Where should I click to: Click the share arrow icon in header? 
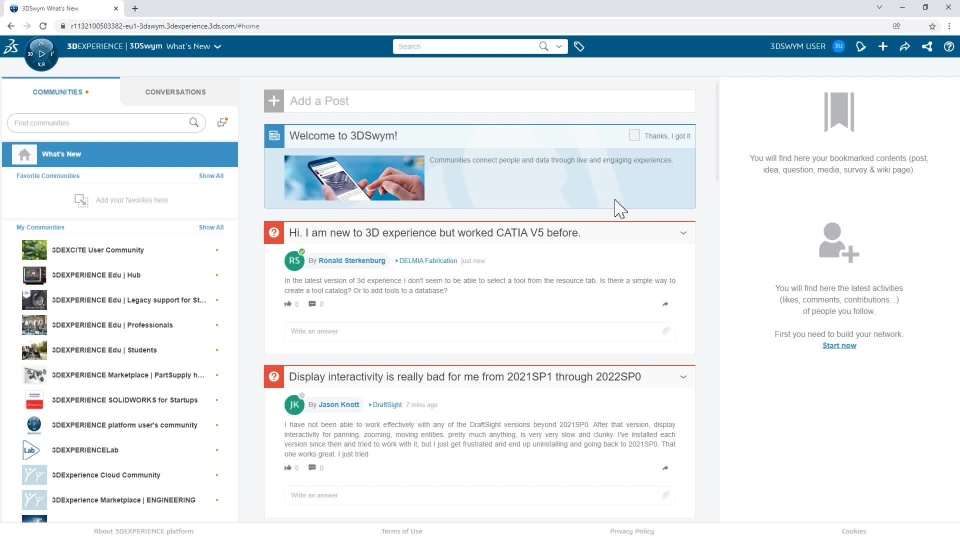coord(905,47)
